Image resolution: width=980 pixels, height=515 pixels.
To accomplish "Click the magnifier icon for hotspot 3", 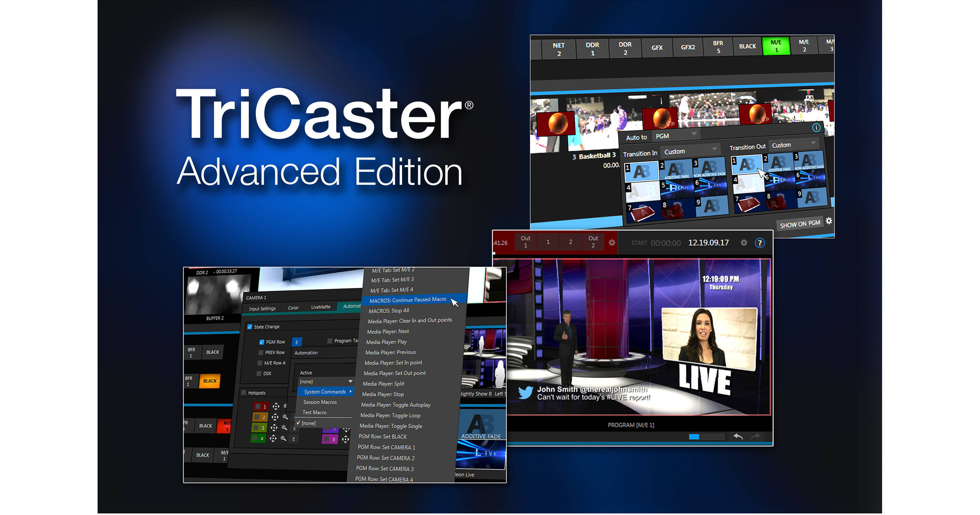I will [284, 428].
